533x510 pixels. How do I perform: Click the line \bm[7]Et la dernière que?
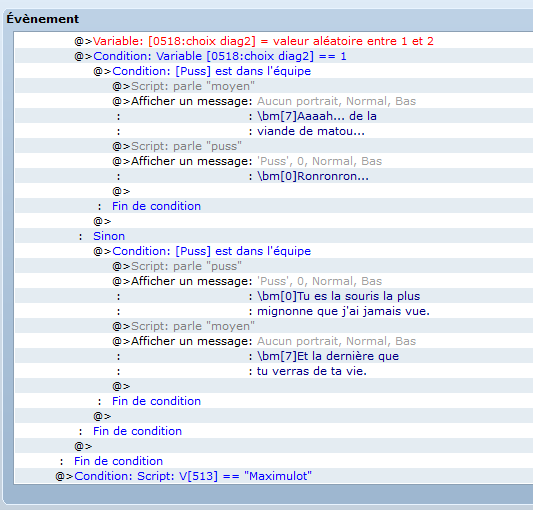click(x=274, y=356)
